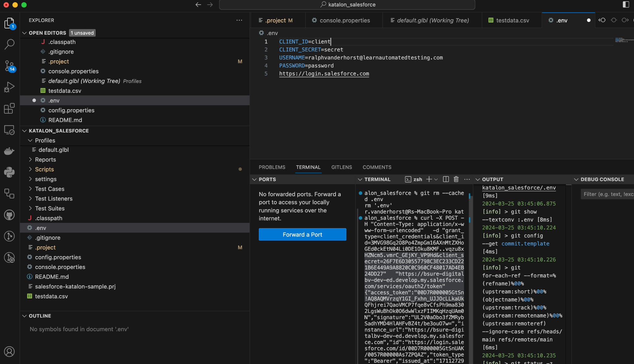
Task: Open the Source Control view showing 14 changes
Action: point(9,66)
